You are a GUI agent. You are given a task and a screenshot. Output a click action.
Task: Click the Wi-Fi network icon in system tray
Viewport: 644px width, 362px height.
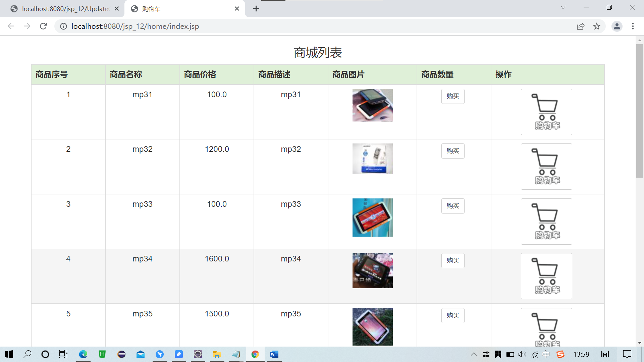534,354
